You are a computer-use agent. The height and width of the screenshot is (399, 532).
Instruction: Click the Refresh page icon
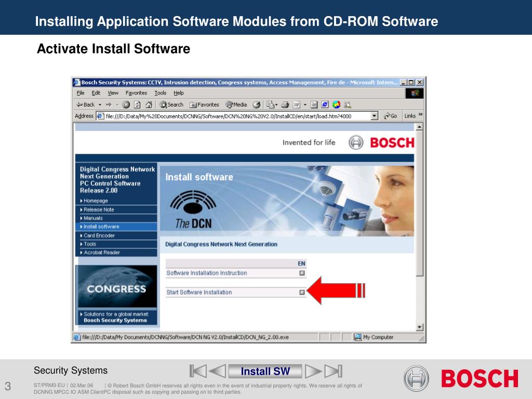pyautogui.click(x=137, y=105)
